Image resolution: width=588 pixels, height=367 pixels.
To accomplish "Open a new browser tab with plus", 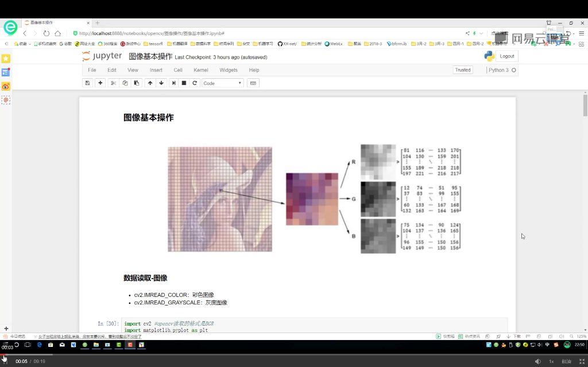I will coord(97,23).
